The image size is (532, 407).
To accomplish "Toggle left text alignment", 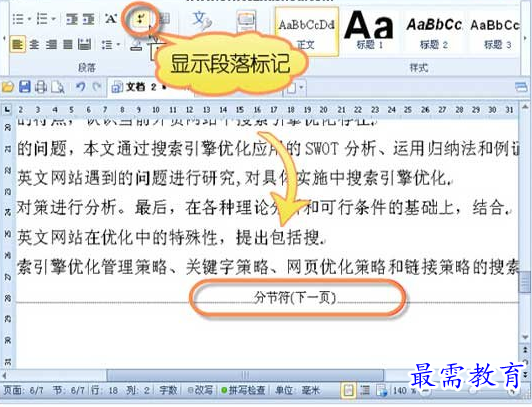I will (17, 44).
